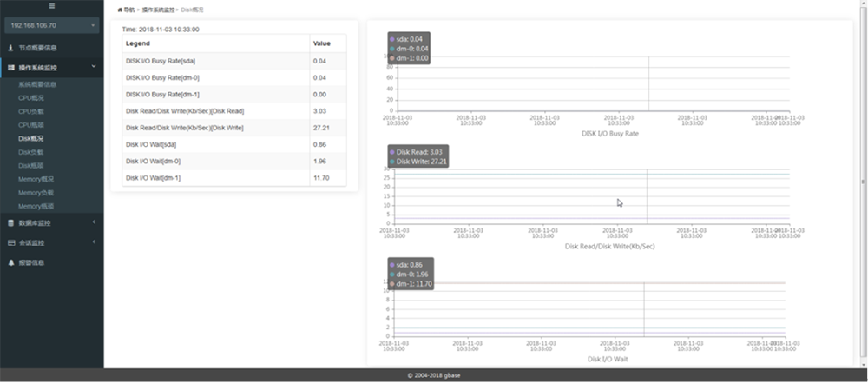Screen dimensions: 868x384
Task: Collapse the 操作系统监控 menu chevron
Action: tap(94, 67)
